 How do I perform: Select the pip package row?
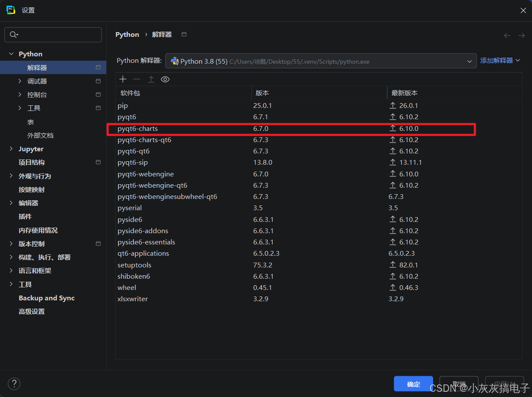point(319,105)
